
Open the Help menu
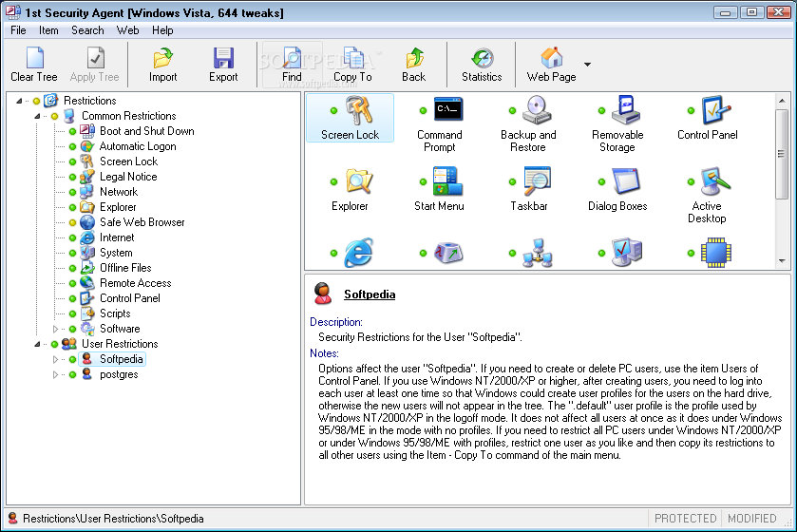[x=162, y=30]
